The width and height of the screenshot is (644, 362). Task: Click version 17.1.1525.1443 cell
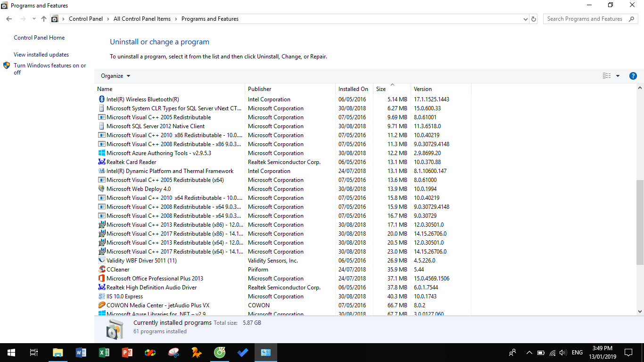pos(431,99)
